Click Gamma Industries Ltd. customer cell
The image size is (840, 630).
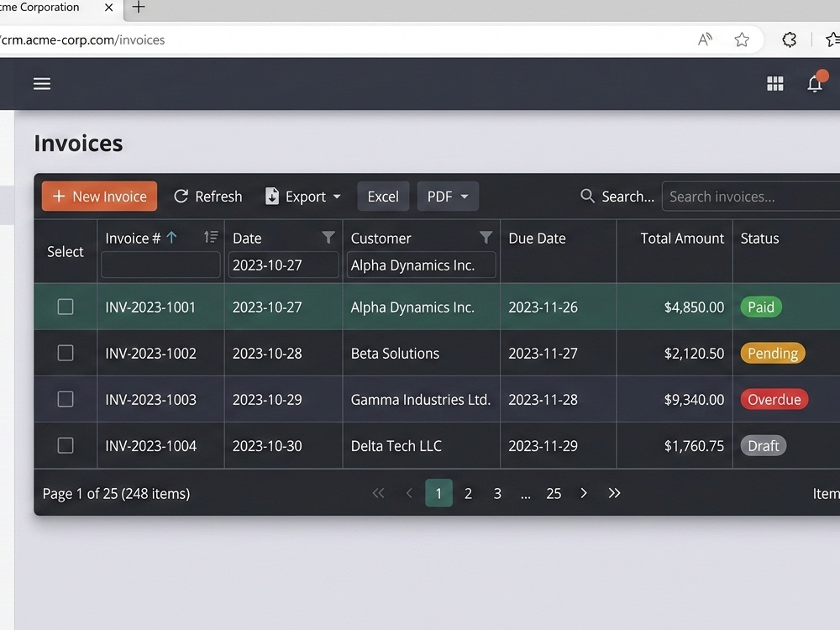pyautogui.click(x=421, y=399)
